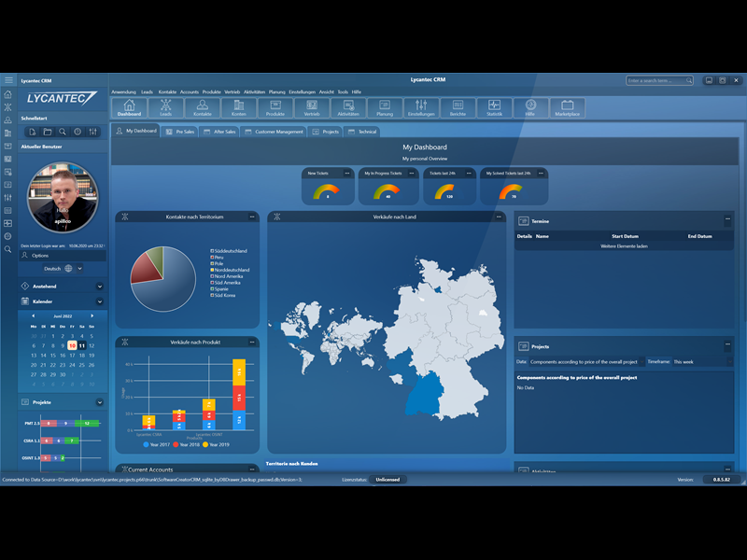
Task: Click the magnifier icon in the left sidebar
Action: click(x=7, y=249)
